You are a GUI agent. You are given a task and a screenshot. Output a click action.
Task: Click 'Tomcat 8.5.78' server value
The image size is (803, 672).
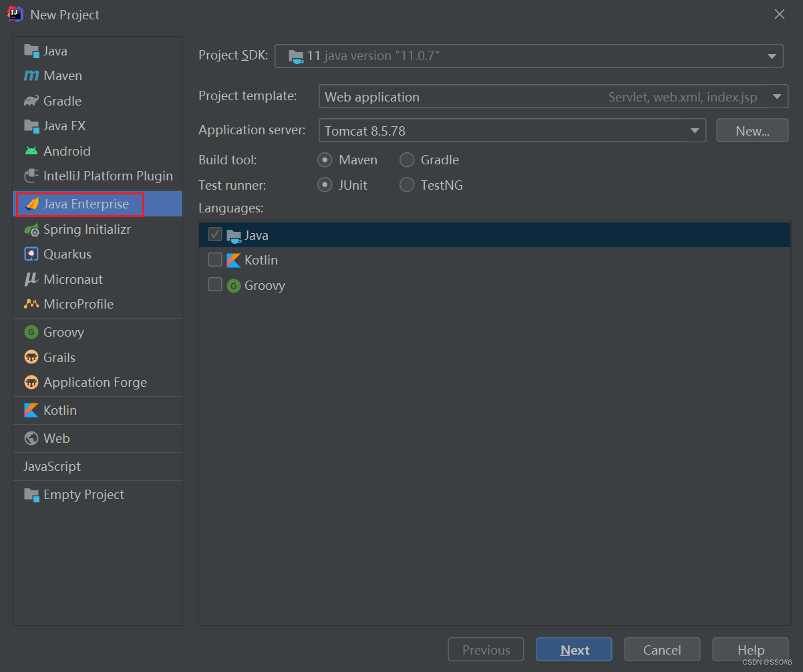pos(365,131)
